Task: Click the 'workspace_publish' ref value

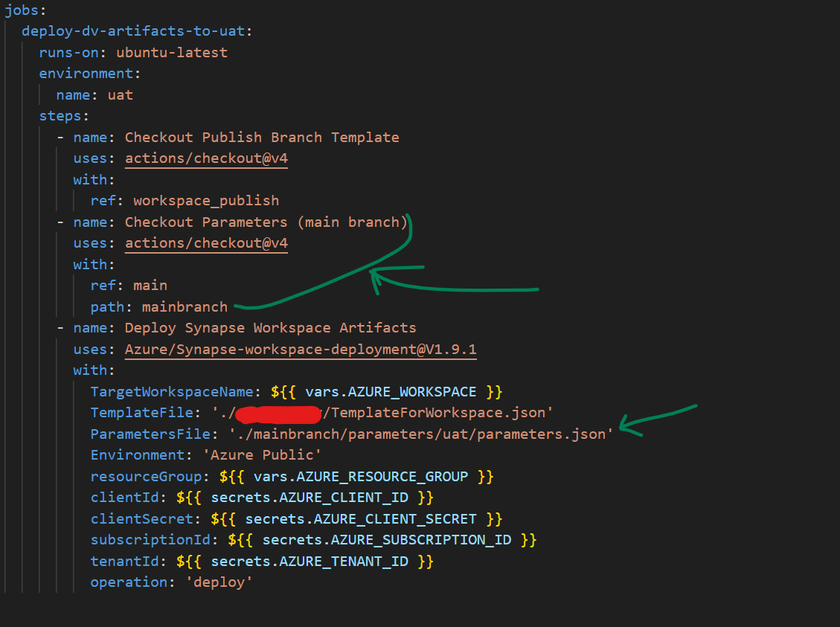Action: point(206,201)
